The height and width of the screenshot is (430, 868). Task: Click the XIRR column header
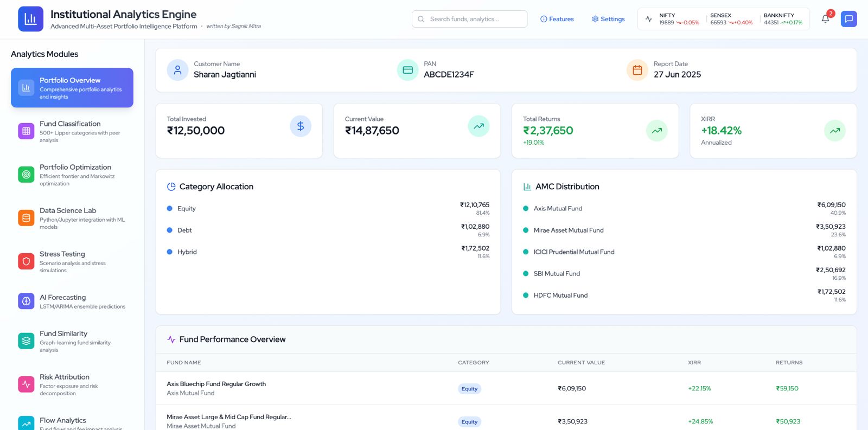(x=694, y=363)
